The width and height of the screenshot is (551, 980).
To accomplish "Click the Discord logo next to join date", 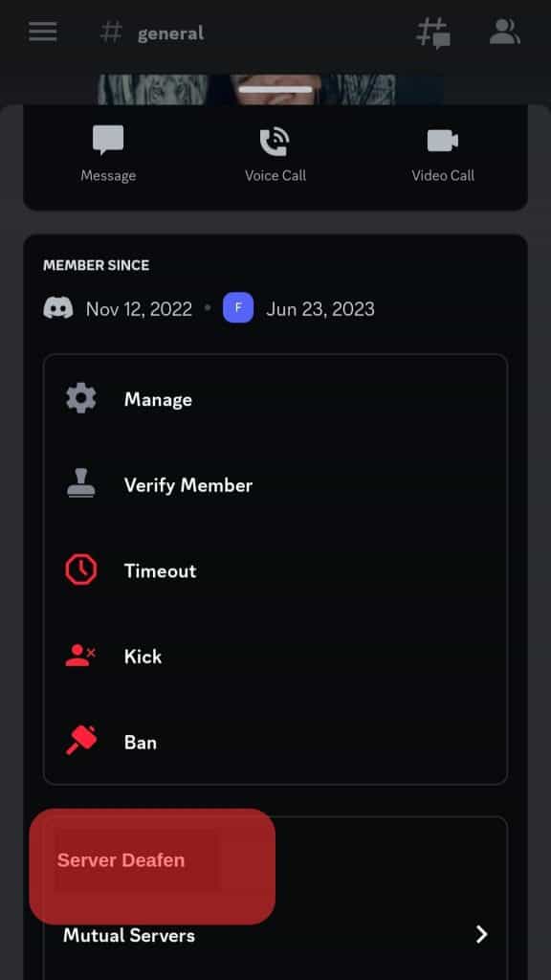I will pyautogui.click(x=57, y=308).
